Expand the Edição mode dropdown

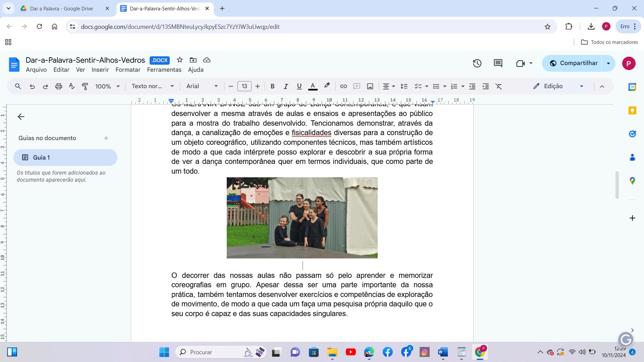558,86
